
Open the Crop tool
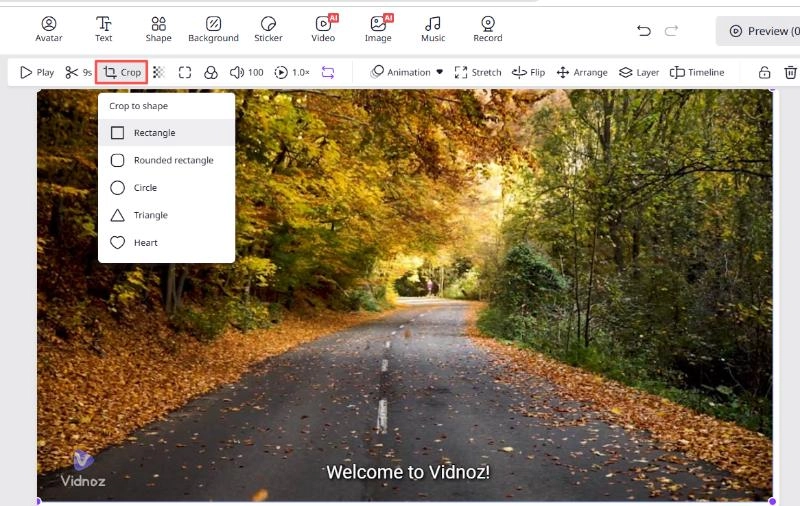click(121, 72)
